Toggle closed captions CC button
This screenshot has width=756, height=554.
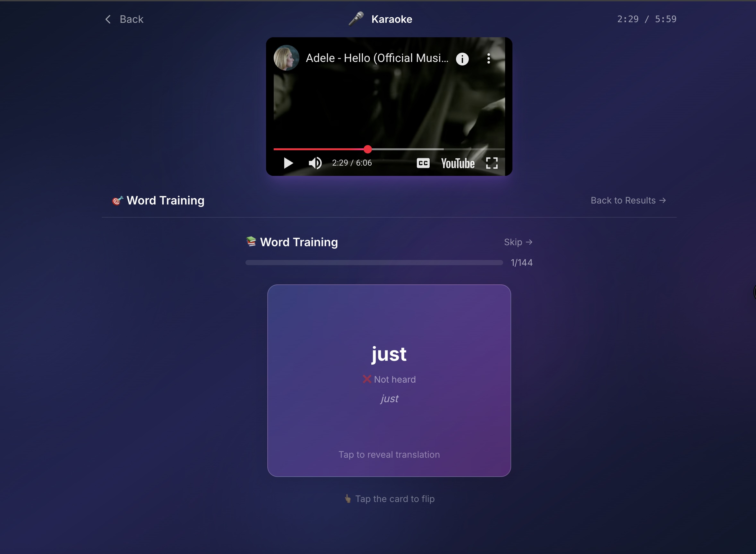coord(423,163)
